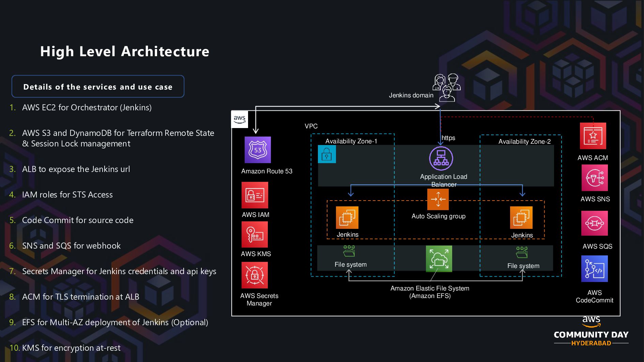The width and height of the screenshot is (644, 362).
Task: Select the AWS IAM icon
Action: pos(255,195)
